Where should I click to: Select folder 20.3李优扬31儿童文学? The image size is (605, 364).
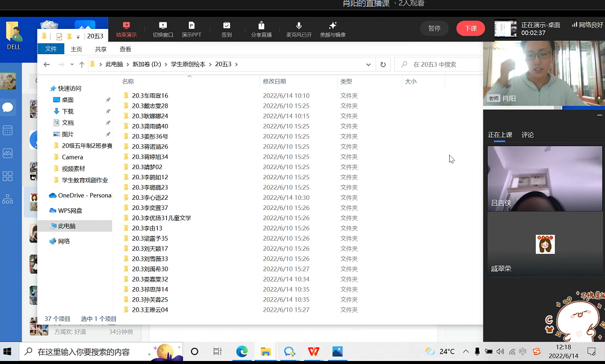tap(161, 218)
